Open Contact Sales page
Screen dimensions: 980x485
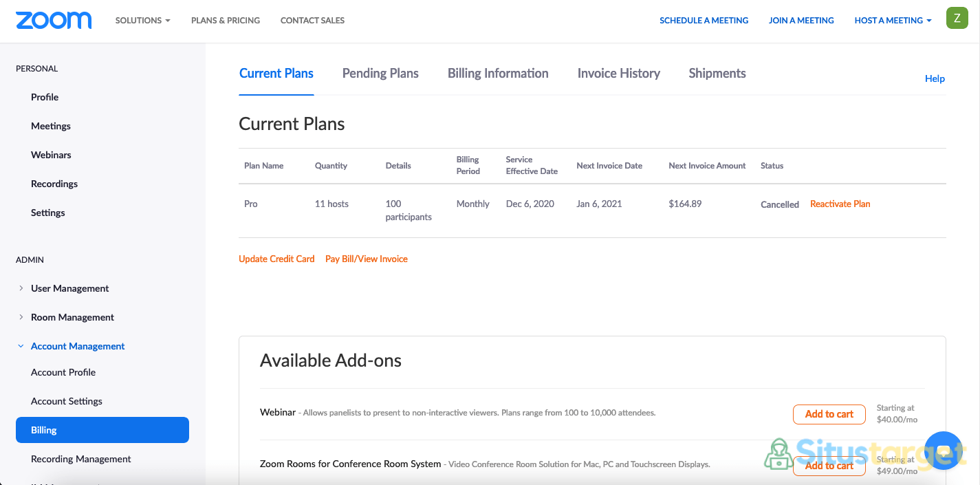pyautogui.click(x=313, y=21)
